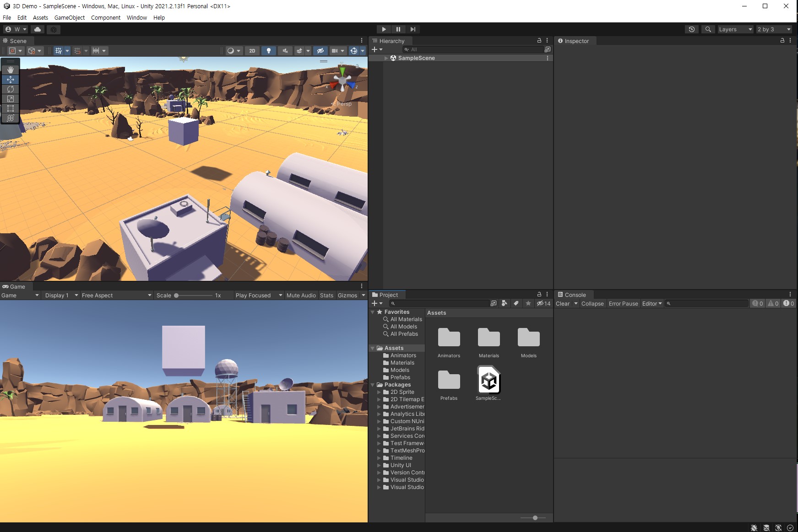Toggle scene lighting bulb

(269, 51)
